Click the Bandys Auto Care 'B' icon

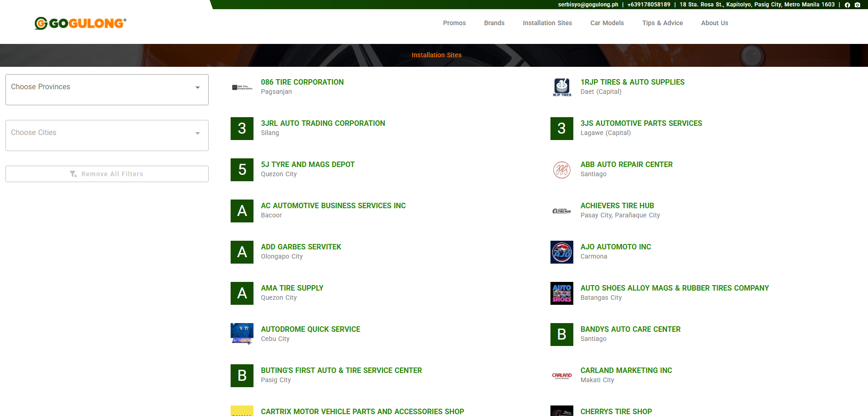562,335
